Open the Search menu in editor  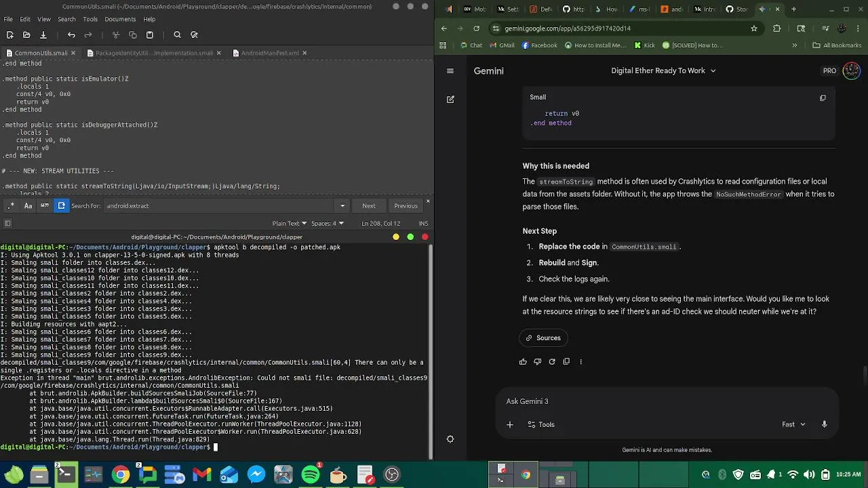[x=66, y=19]
